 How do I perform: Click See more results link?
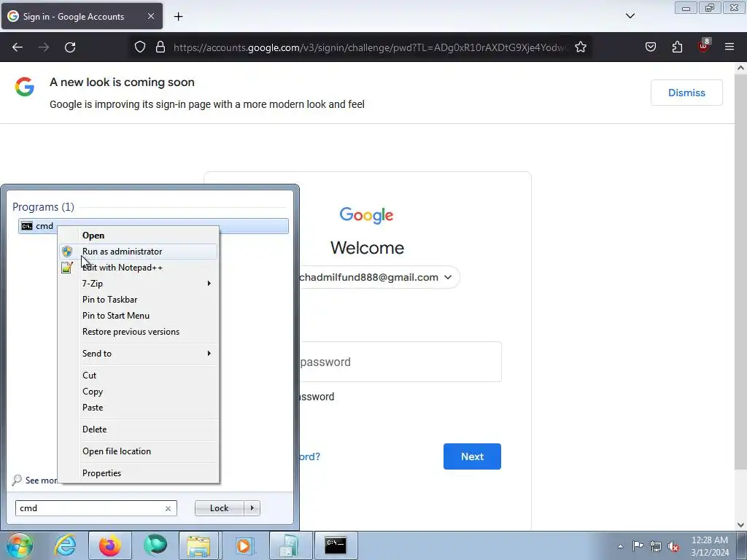point(35,481)
